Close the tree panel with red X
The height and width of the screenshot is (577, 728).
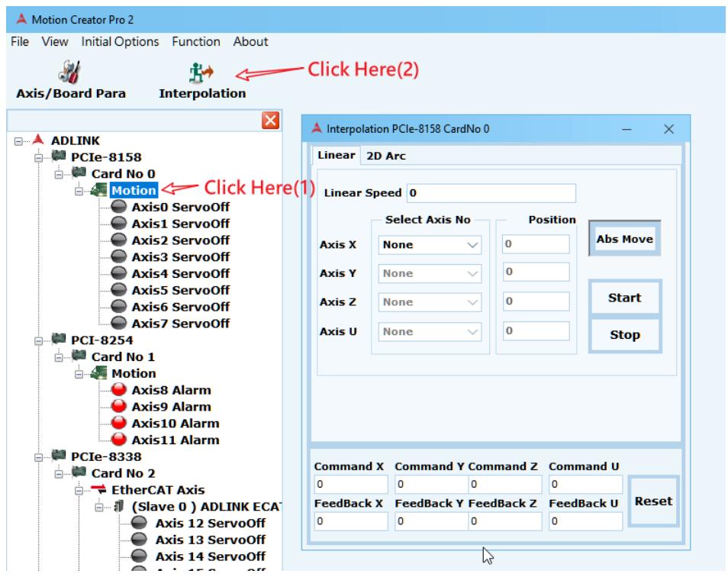(x=270, y=121)
